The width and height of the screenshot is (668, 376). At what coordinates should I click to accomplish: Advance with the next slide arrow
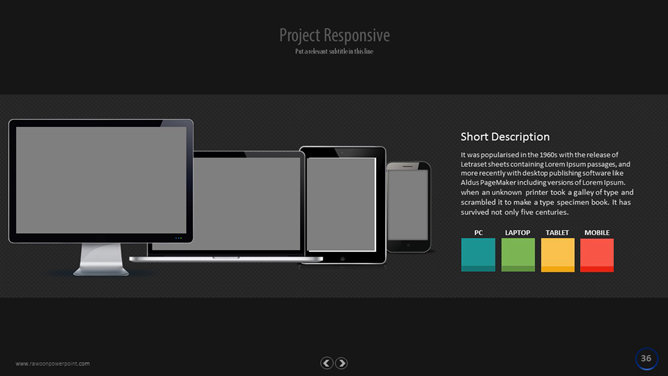click(x=341, y=363)
